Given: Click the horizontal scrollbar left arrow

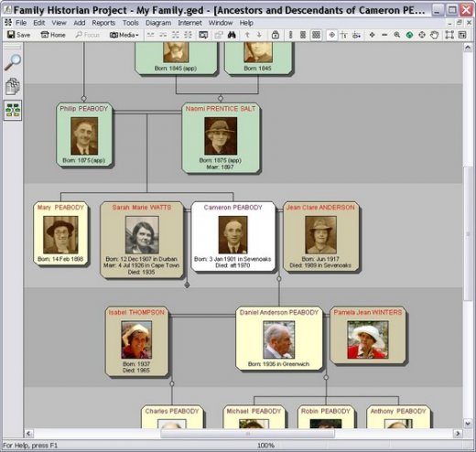Looking at the screenshot, I should click(28, 434).
